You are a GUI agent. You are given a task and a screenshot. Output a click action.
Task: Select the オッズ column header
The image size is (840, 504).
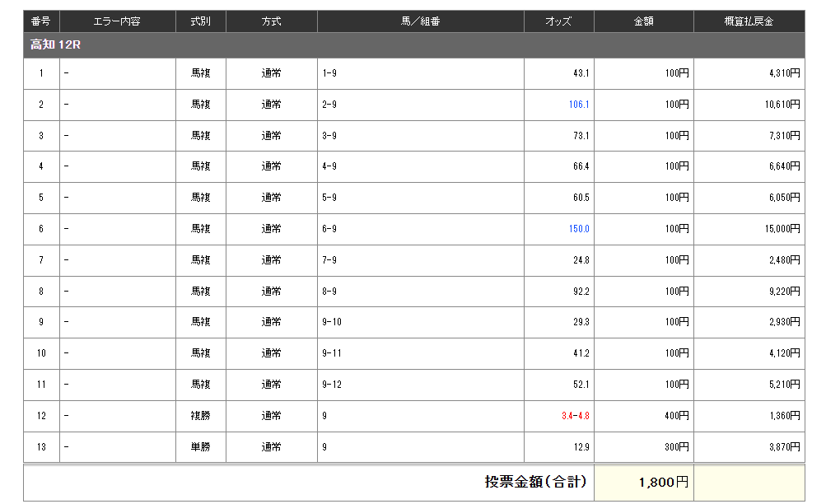pos(558,21)
